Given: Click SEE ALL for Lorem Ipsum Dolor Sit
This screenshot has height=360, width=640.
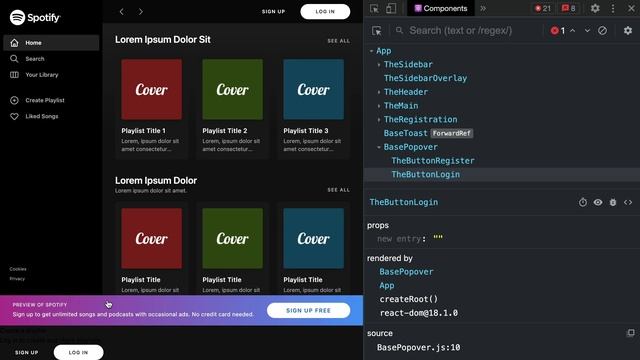Looking at the screenshot, I should click(338, 41).
